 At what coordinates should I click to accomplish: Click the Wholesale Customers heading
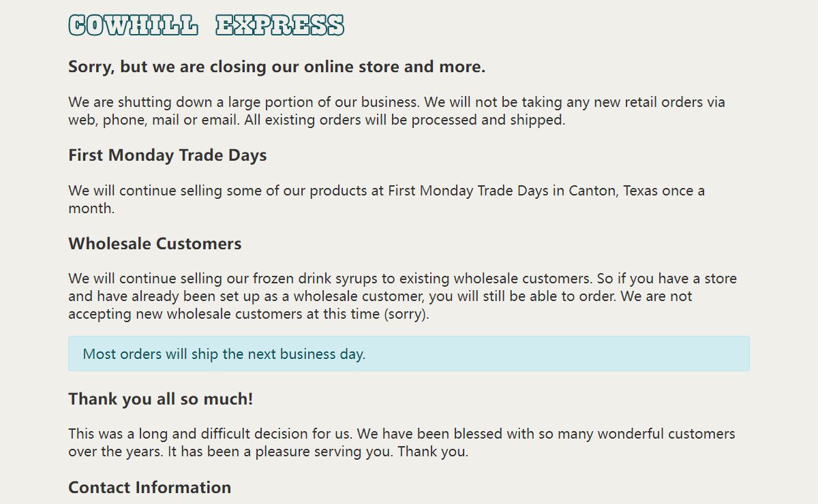click(155, 244)
